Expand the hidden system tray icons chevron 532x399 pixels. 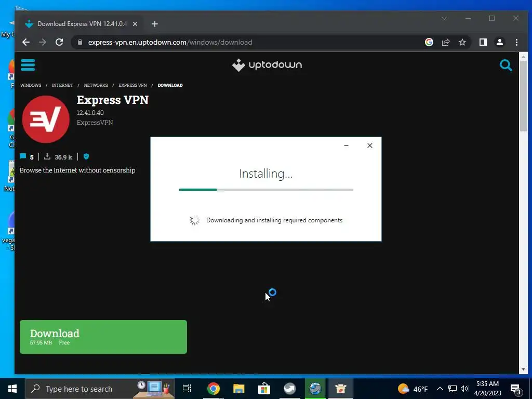(440, 389)
